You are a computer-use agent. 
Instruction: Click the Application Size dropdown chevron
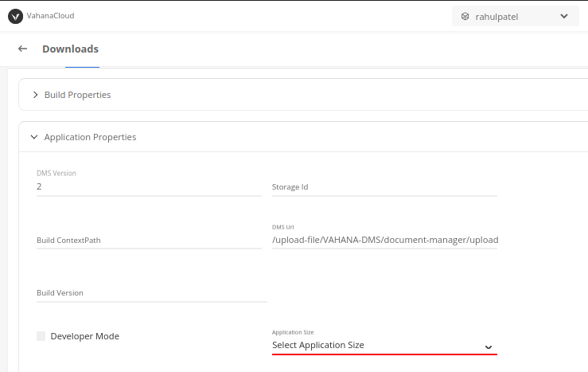(489, 347)
